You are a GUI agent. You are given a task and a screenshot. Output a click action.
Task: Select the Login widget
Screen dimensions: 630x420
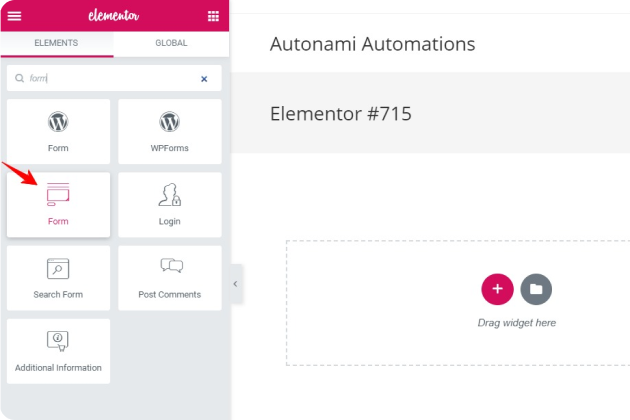(169, 204)
